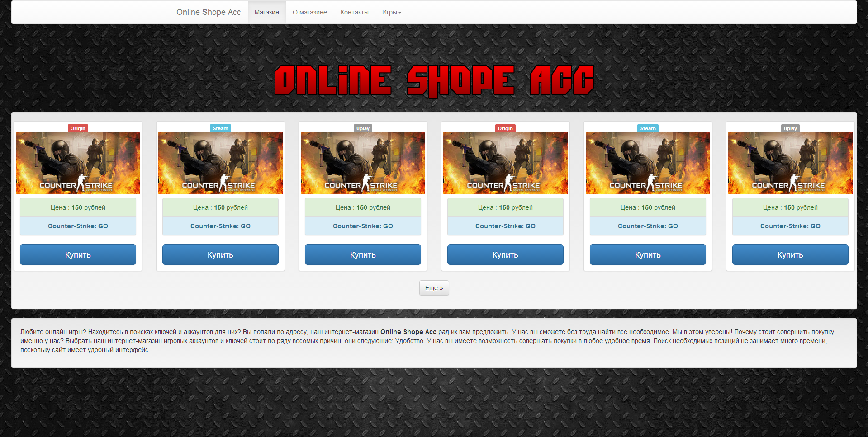The height and width of the screenshot is (437, 868).
Task: Open Counter-Strike image on second Uplay card
Action: coord(790,163)
